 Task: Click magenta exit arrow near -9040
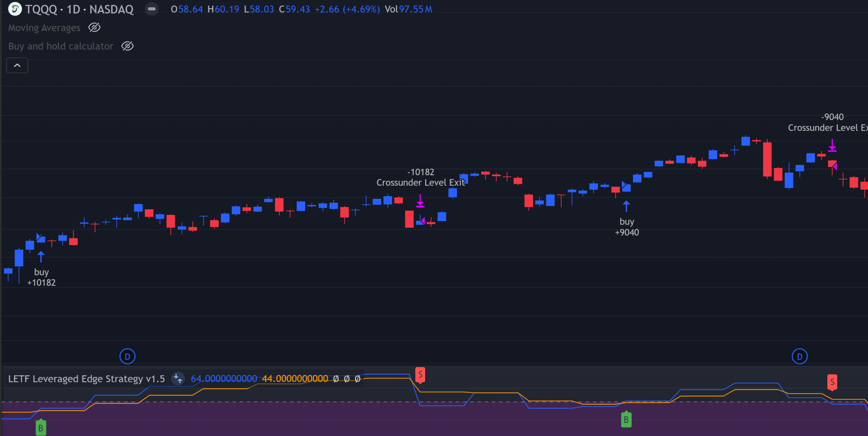(832, 145)
